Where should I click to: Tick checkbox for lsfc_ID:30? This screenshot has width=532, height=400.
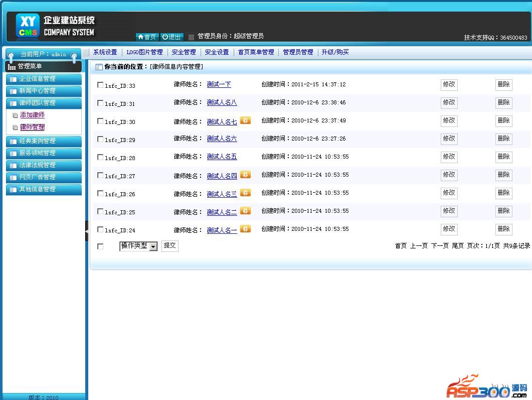[100, 121]
